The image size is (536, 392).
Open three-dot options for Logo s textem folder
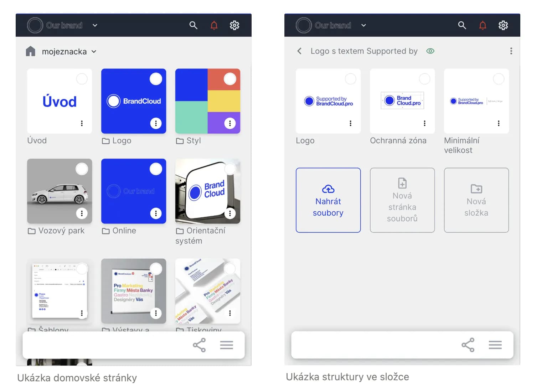tap(511, 51)
